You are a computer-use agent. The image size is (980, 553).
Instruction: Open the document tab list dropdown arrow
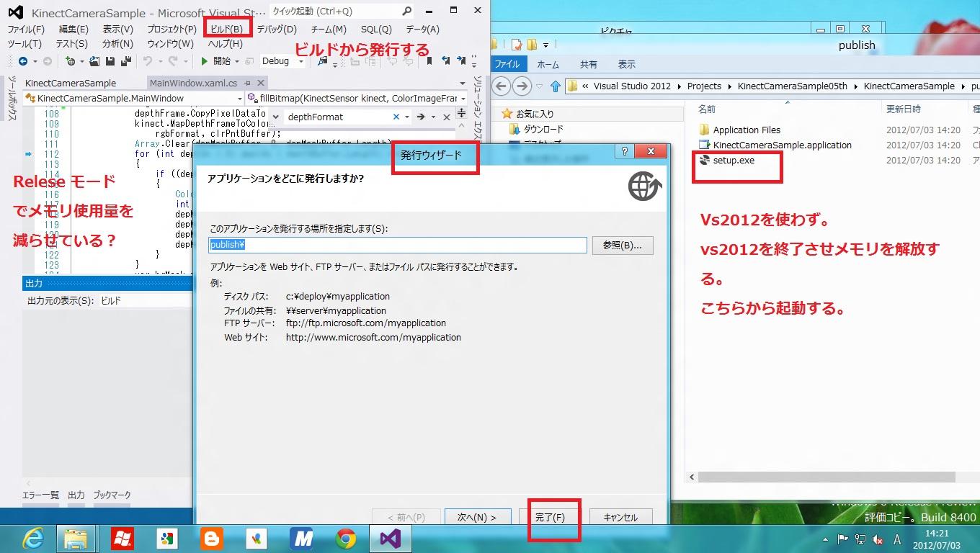462,84
